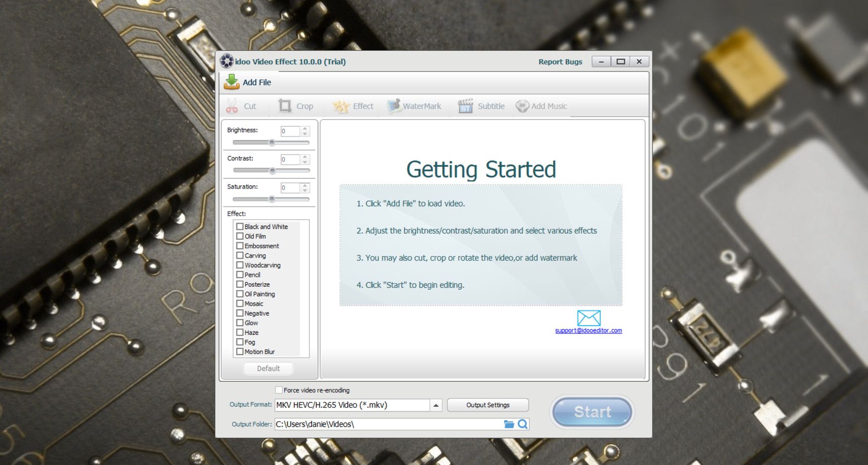The height and width of the screenshot is (465, 868).
Task: Click the Brightness value field
Action: coord(290,131)
